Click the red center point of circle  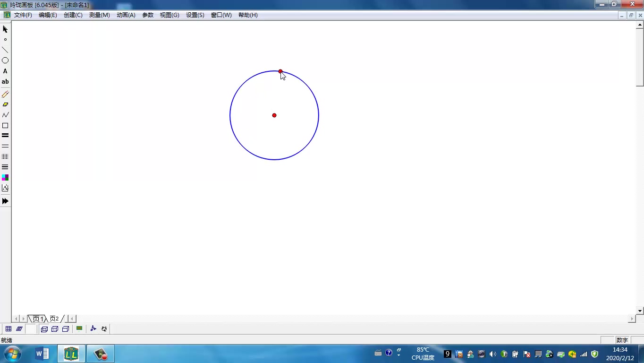tap(274, 115)
